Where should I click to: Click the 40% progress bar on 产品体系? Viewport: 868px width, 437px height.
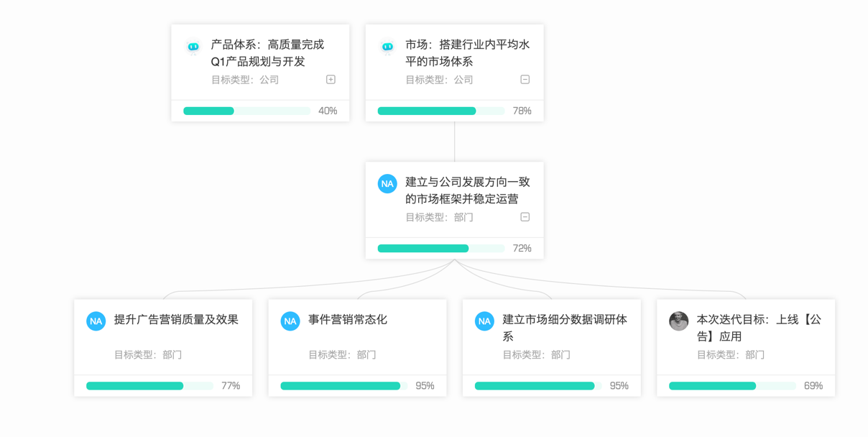click(x=246, y=111)
